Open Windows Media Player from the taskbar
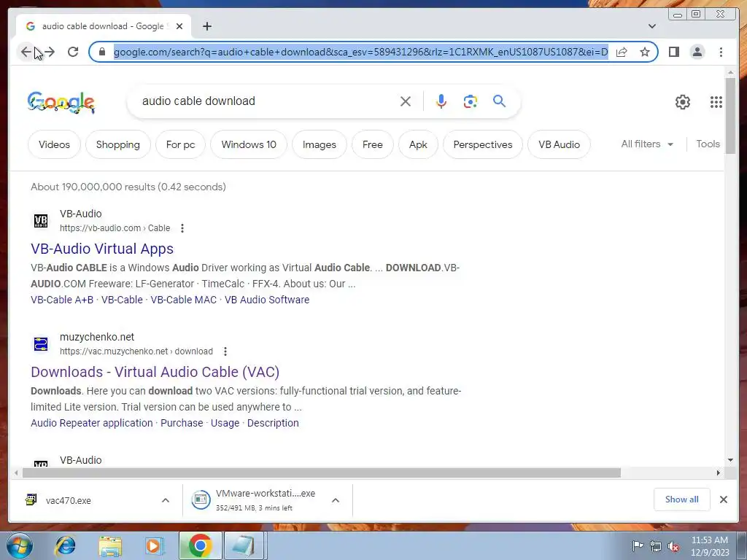This screenshot has height=560, width=747. point(154,545)
